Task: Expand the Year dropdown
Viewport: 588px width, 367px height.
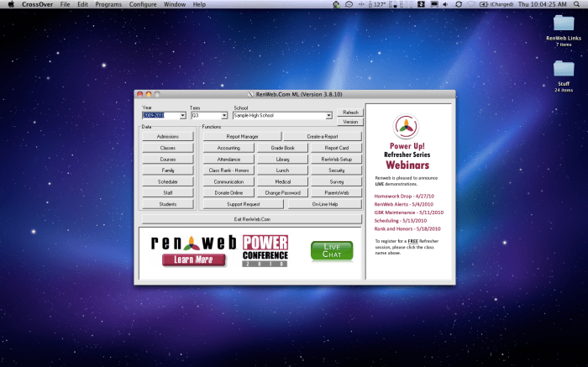Action: point(182,115)
